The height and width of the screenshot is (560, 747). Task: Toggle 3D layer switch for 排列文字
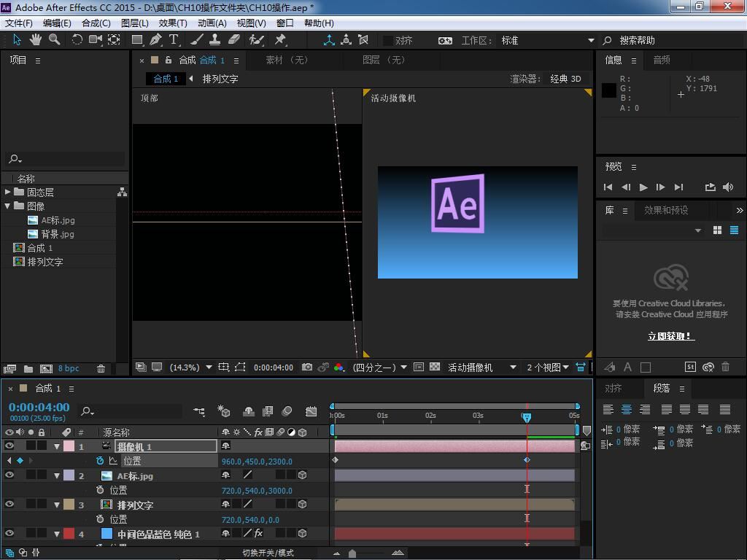tap(302, 504)
